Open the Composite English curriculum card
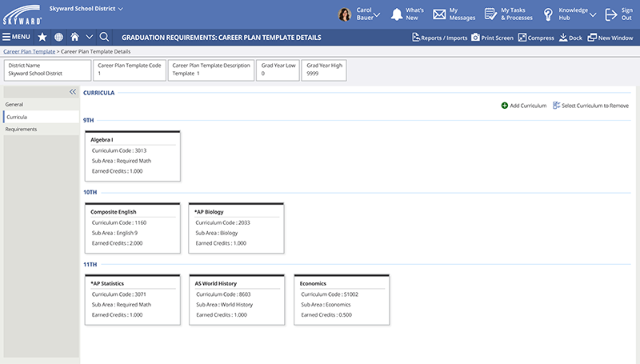This screenshot has height=364, width=640. [133, 228]
